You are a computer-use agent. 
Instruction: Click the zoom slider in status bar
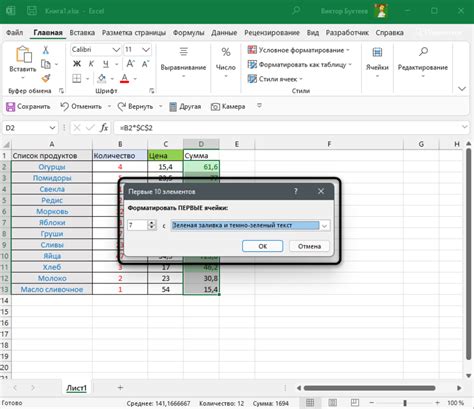[x=405, y=403]
